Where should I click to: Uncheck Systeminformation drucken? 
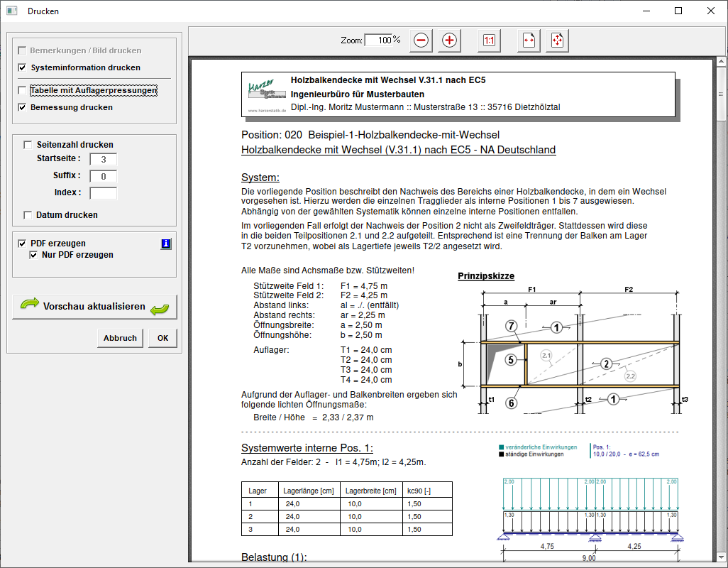(x=23, y=67)
